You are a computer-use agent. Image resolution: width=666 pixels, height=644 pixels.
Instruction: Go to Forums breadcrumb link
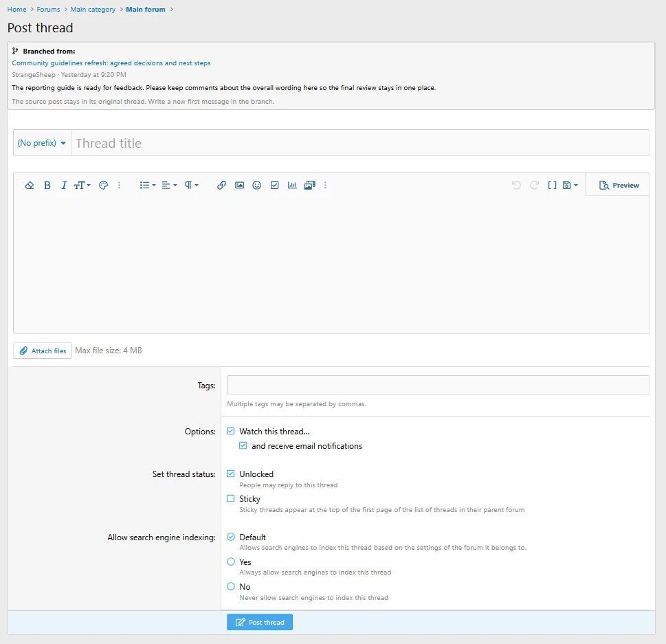point(48,10)
